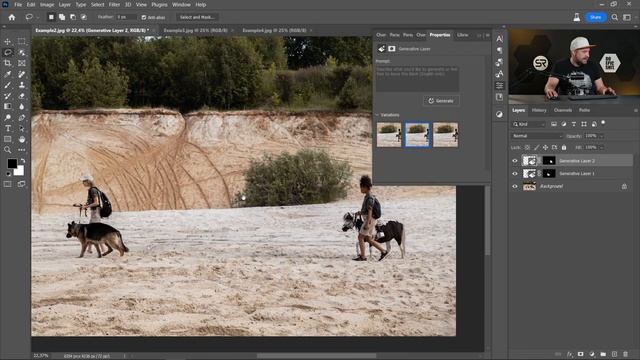Toggle the lock all layers icon
Image resolution: width=640 pixels, height=360 pixels.
click(x=564, y=147)
